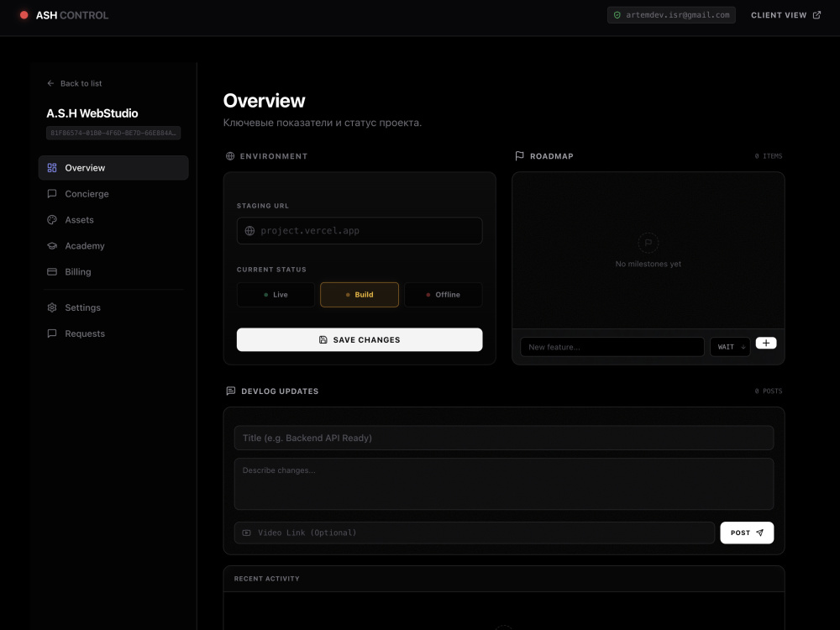
Task: Click the save disk icon on Save Changes
Action: 323,339
